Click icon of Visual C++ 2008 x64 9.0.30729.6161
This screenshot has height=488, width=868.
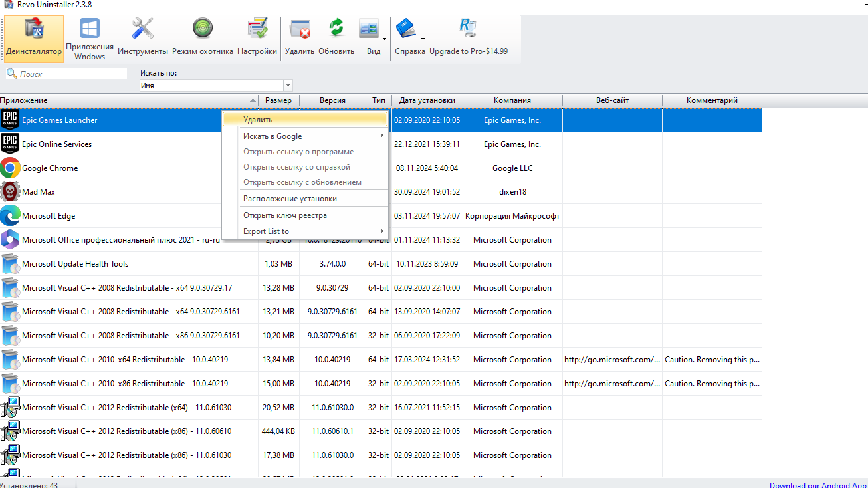[x=10, y=312]
